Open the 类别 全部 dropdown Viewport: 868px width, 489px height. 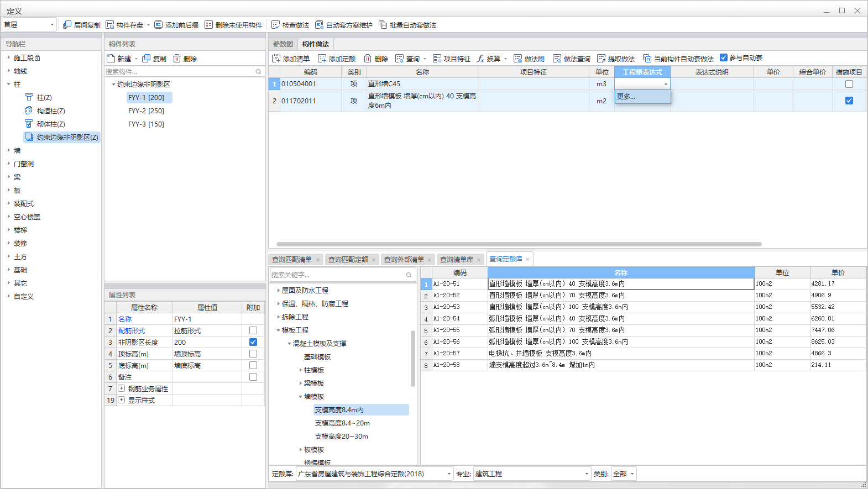point(624,474)
